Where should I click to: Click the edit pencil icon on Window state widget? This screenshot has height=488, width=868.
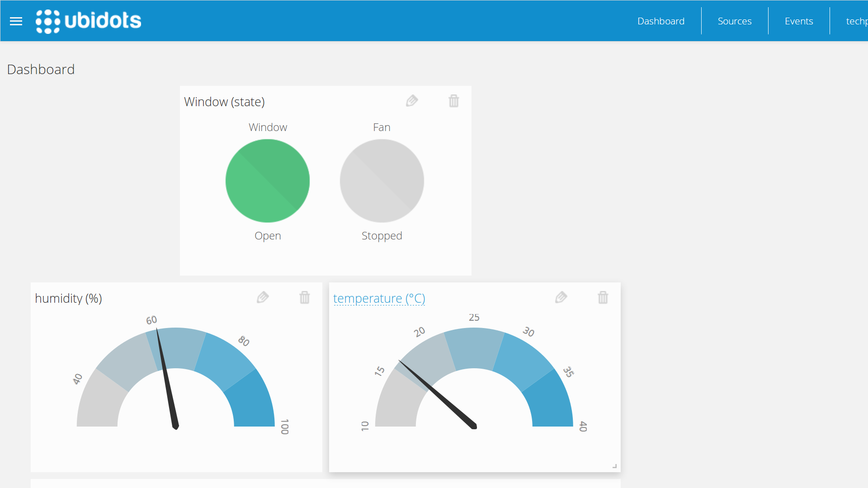click(x=412, y=100)
